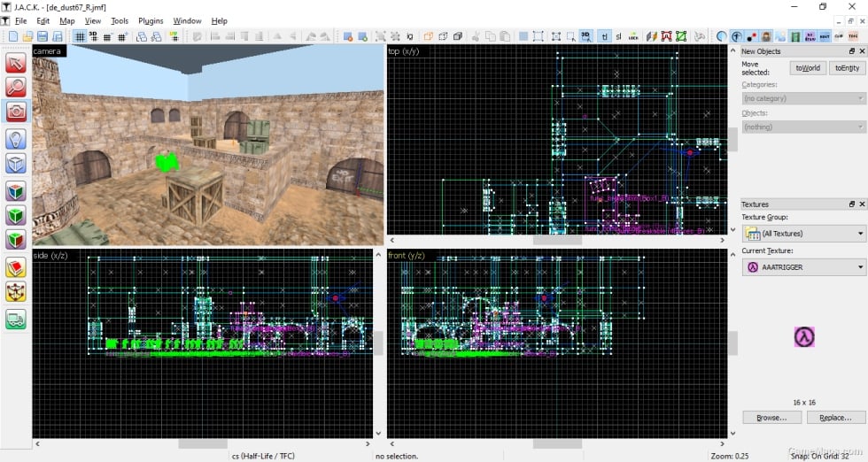
Task: Click the Group objects icon
Action: click(x=381, y=36)
